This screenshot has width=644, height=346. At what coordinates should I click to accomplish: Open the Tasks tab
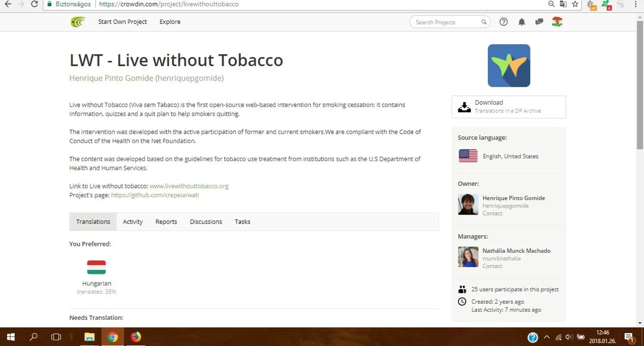tap(243, 222)
